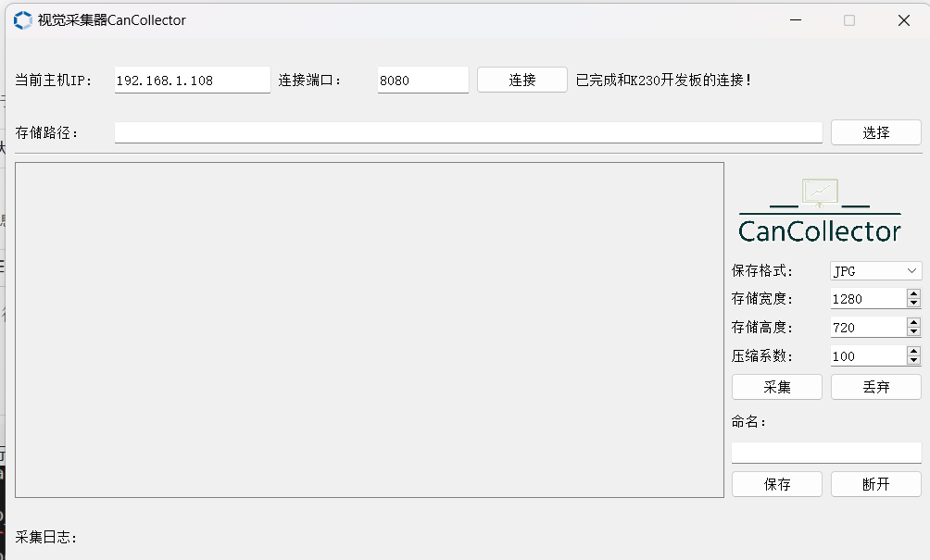The image size is (930, 560).
Task: Click the CanCollector logo image
Action: pos(820,211)
